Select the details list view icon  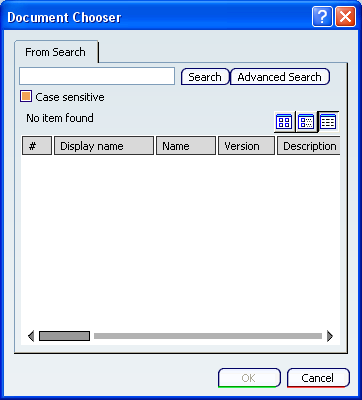[328, 121]
